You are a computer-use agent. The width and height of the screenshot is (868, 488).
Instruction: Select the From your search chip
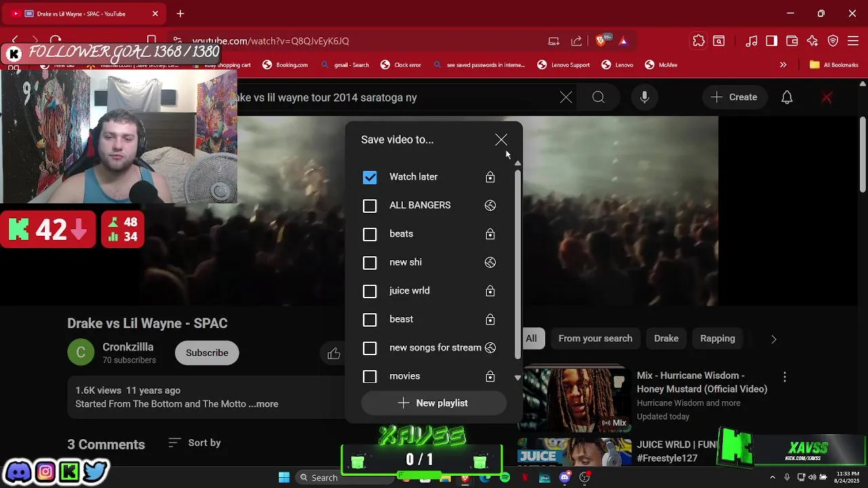[595, 338]
